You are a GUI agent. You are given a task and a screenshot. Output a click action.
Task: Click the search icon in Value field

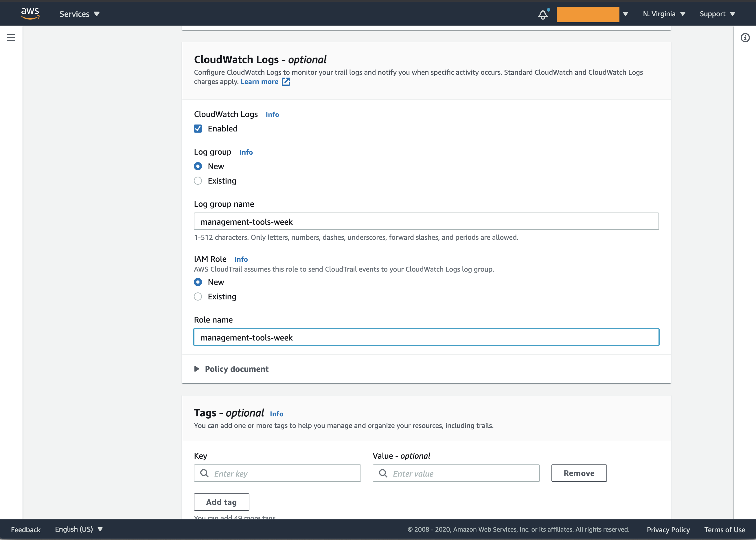pos(383,473)
